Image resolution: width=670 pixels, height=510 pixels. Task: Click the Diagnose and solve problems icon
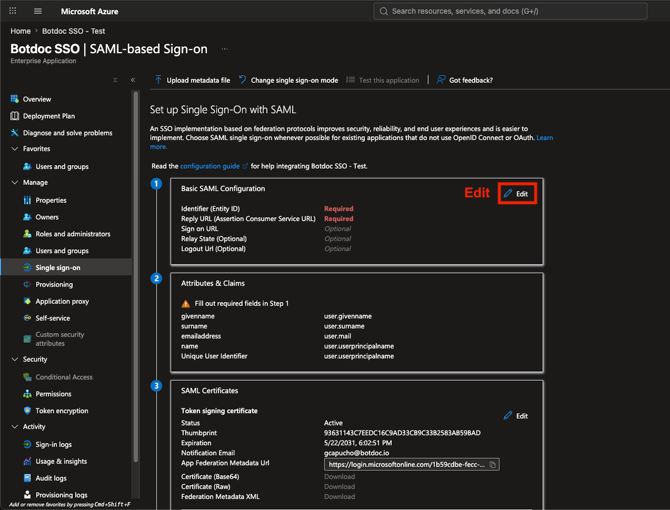click(15, 133)
